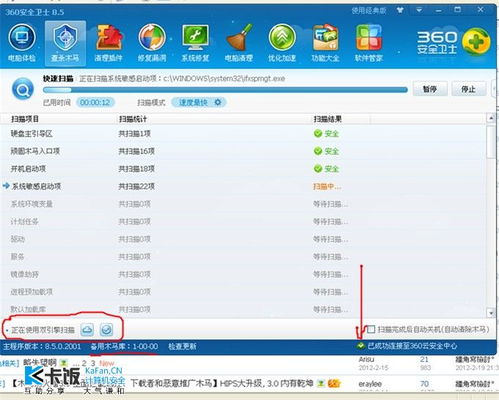Click the scroll down arrow of results list

point(491,313)
